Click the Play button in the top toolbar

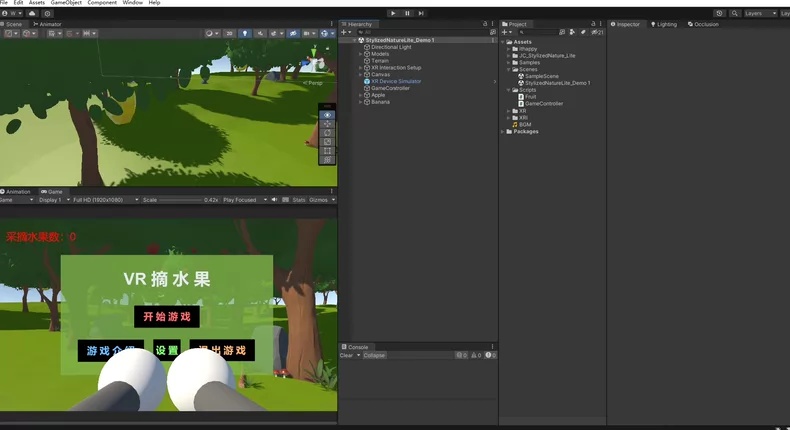pyautogui.click(x=393, y=14)
